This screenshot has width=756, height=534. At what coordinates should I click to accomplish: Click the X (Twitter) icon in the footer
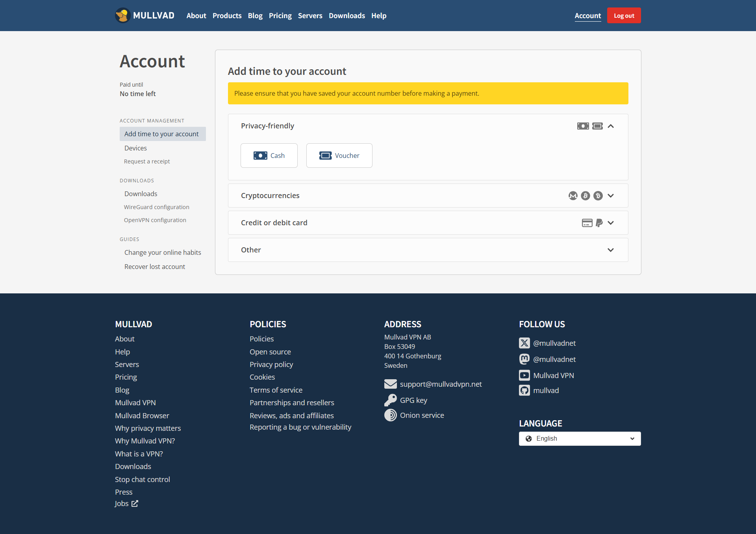524,343
